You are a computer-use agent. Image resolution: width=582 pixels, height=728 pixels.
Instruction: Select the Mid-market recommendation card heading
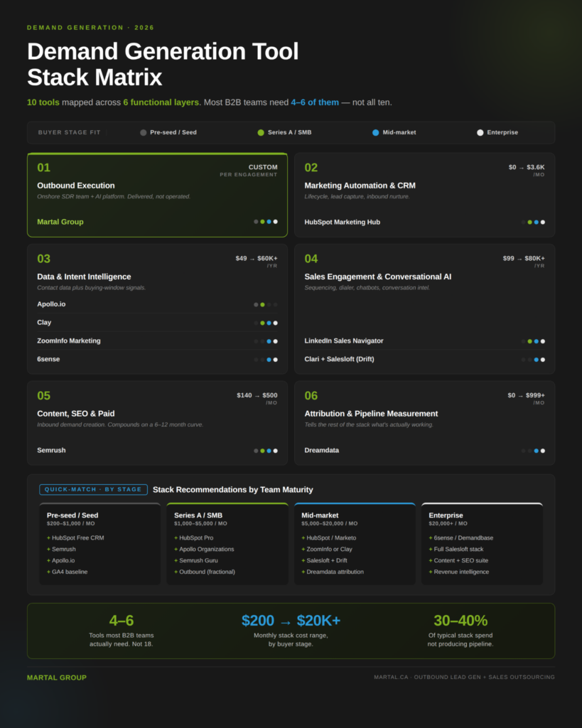(x=320, y=515)
